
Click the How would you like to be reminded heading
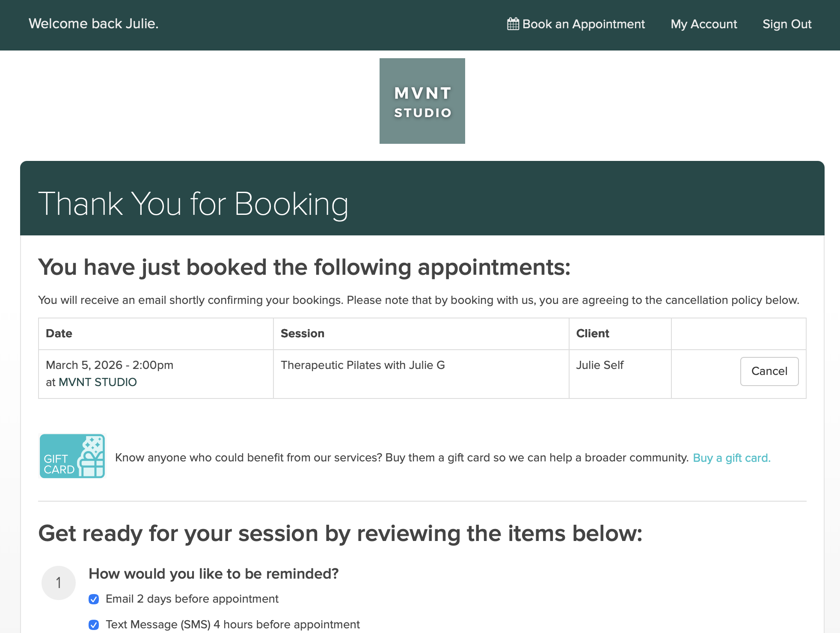point(214,574)
